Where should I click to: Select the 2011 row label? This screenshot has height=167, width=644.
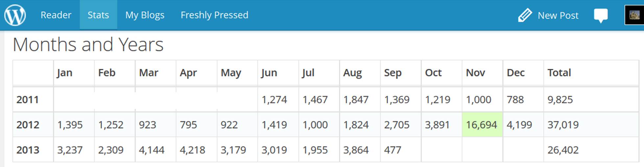coord(28,100)
